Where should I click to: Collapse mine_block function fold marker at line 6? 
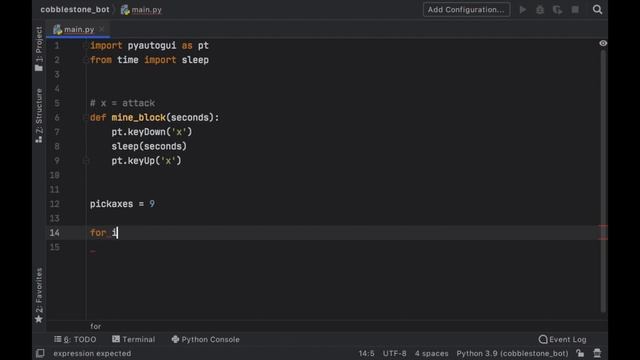point(86,118)
